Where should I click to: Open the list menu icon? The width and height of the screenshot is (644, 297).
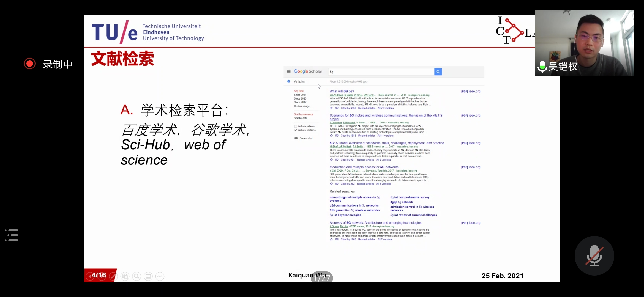point(12,235)
